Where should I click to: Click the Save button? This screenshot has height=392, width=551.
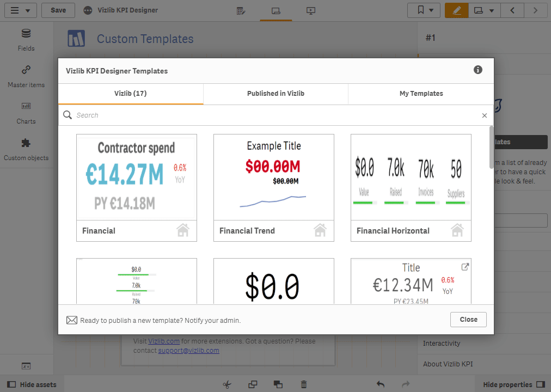coord(58,10)
